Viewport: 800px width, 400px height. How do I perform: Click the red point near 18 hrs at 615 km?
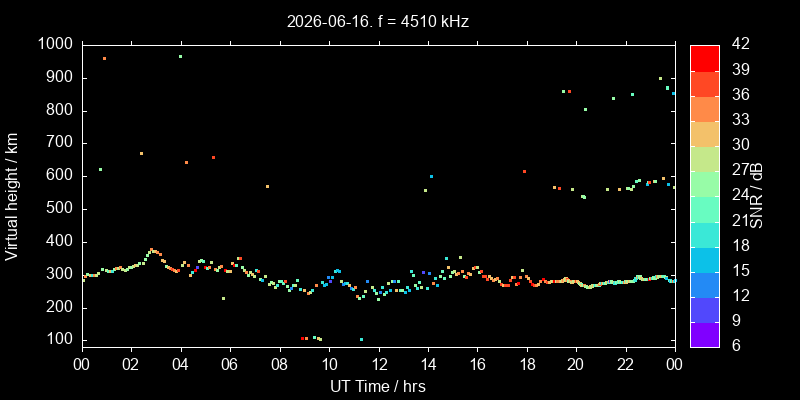click(x=524, y=171)
